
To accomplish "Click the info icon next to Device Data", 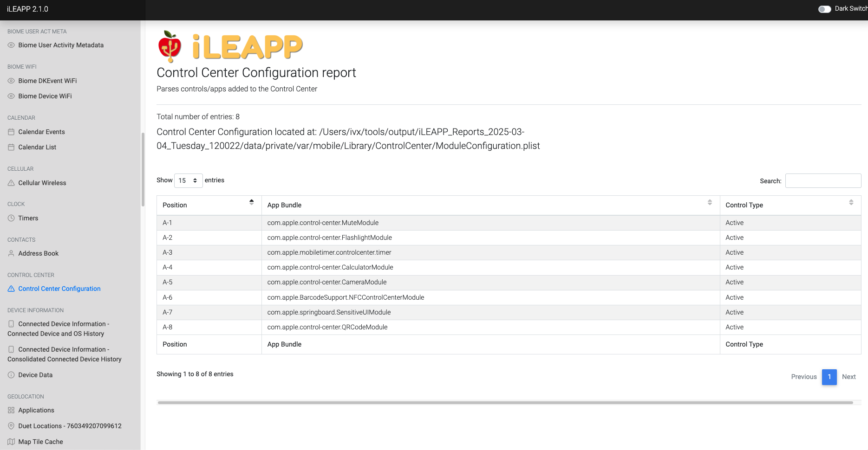I will click(11, 375).
